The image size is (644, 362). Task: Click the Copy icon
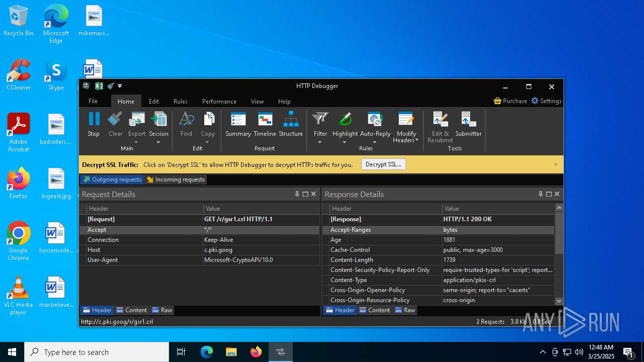[208, 119]
